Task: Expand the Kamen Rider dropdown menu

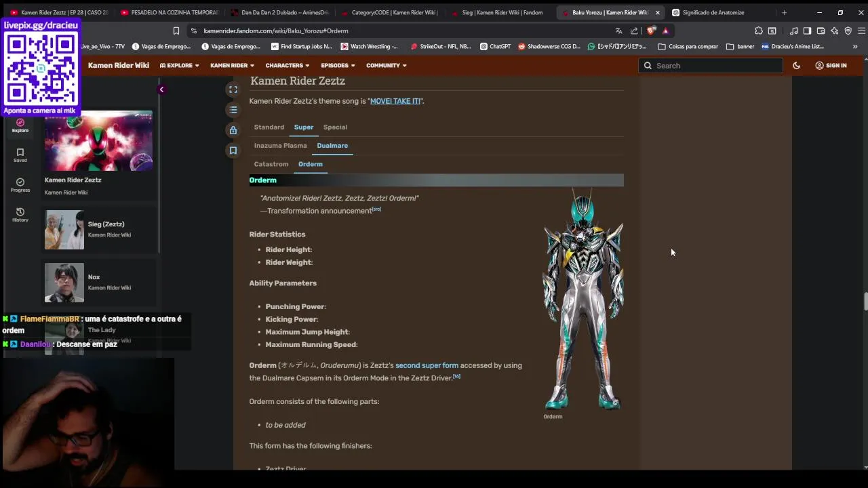Action: [x=232, y=66]
